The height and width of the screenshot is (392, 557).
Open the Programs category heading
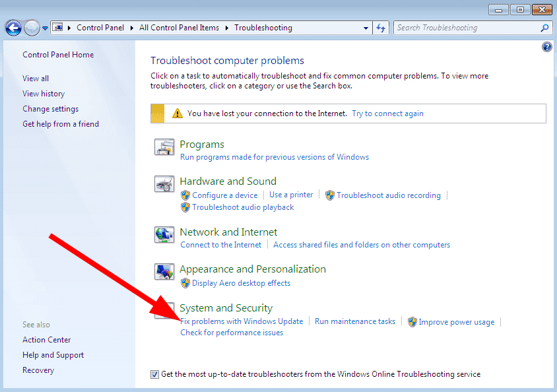click(x=202, y=145)
